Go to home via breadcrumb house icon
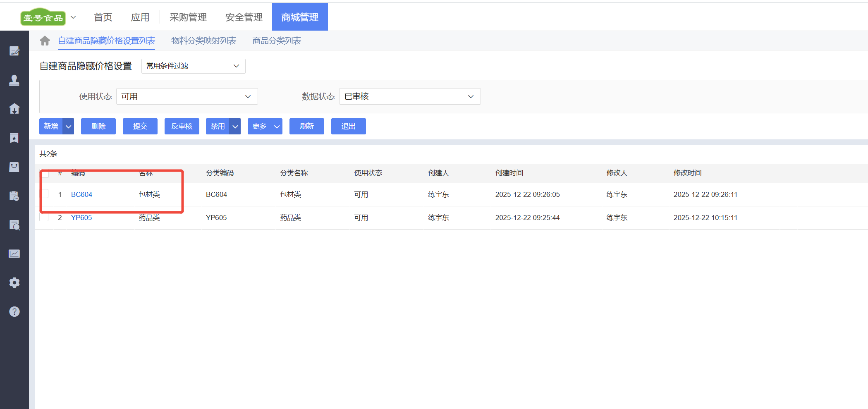 [x=45, y=41]
